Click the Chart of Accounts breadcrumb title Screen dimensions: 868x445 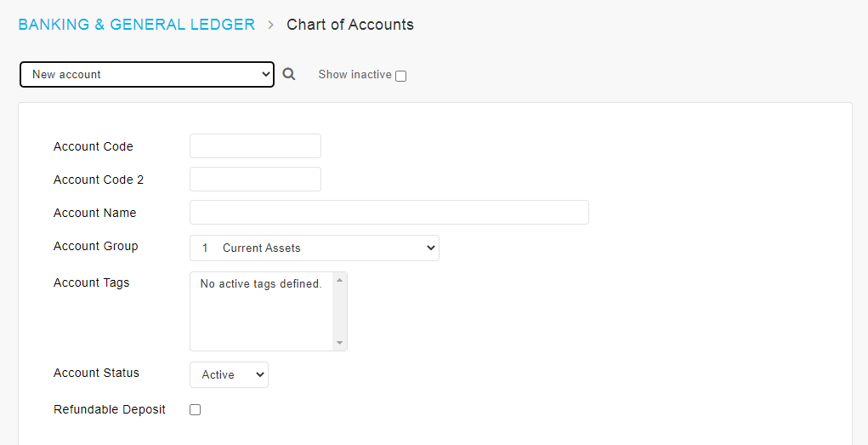350,25
